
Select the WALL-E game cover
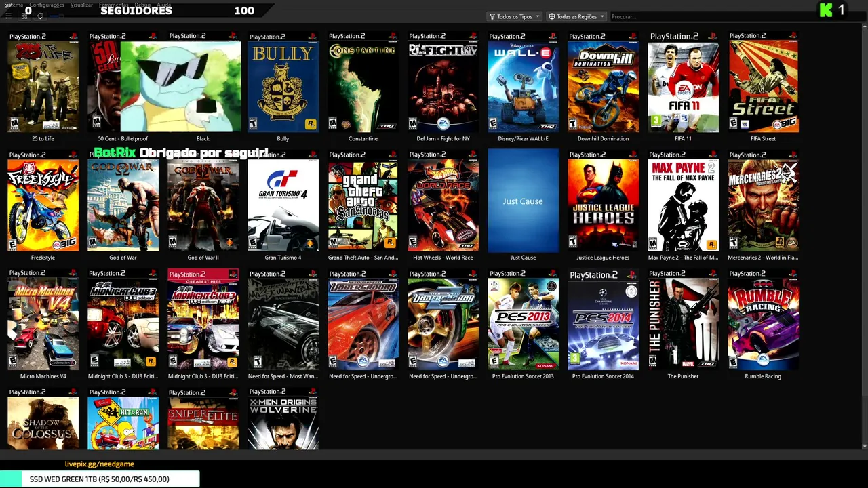click(523, 81)
